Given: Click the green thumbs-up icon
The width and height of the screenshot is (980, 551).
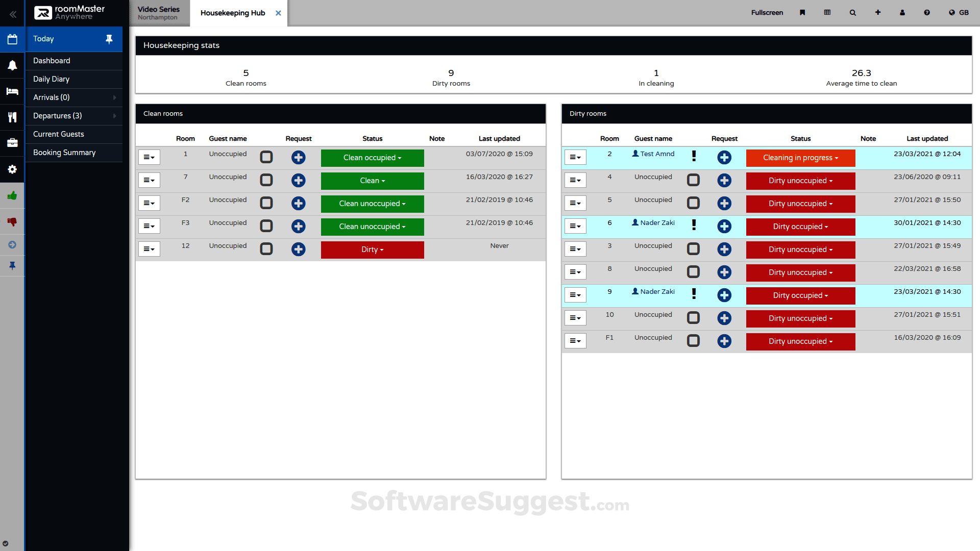Looking at the screenshot, I should tap(12, 196).
